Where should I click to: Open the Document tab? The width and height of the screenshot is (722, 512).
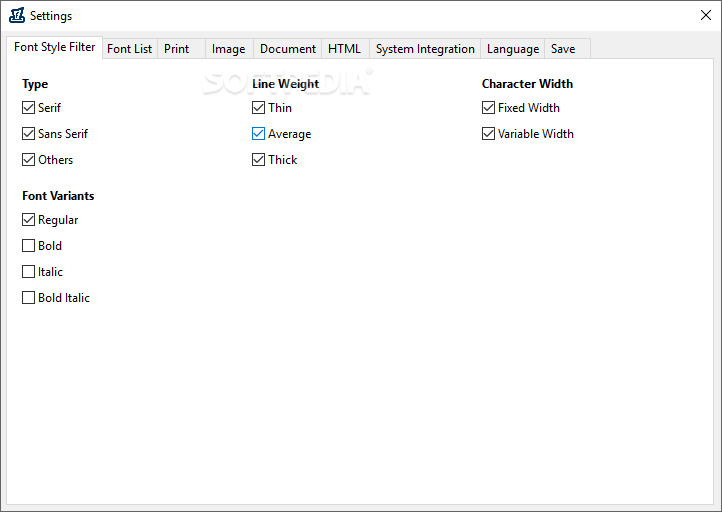tap(288, 49)
